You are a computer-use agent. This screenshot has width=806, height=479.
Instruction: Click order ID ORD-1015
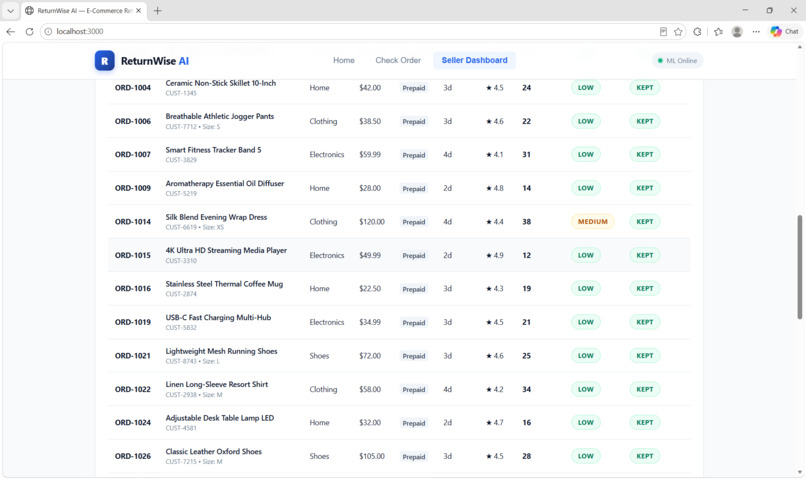(x=133, y=255)
